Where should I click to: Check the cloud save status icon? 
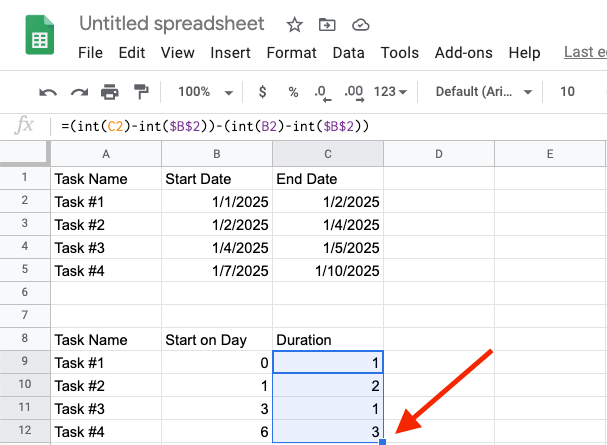pyautogui.click(x=360, y=24)
